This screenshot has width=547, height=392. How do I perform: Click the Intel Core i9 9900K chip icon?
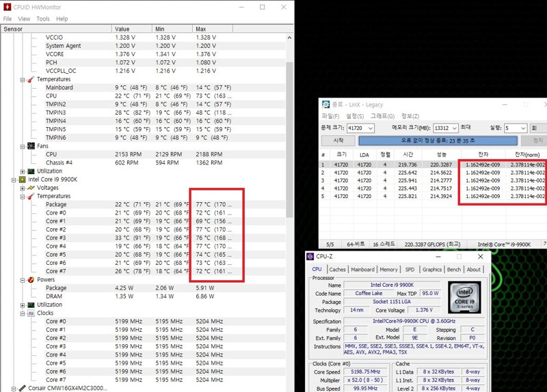click(x=23, y=180)
